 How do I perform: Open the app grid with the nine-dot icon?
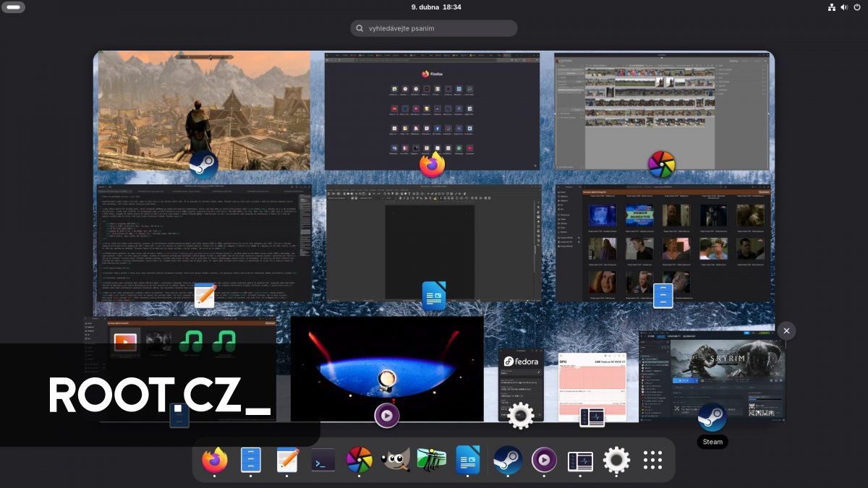coord(652,460)
